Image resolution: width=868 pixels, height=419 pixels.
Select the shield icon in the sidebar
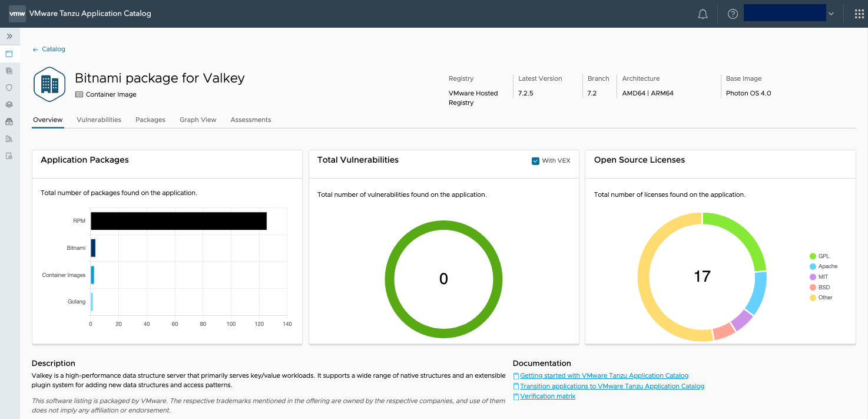[x=9, y=87]
